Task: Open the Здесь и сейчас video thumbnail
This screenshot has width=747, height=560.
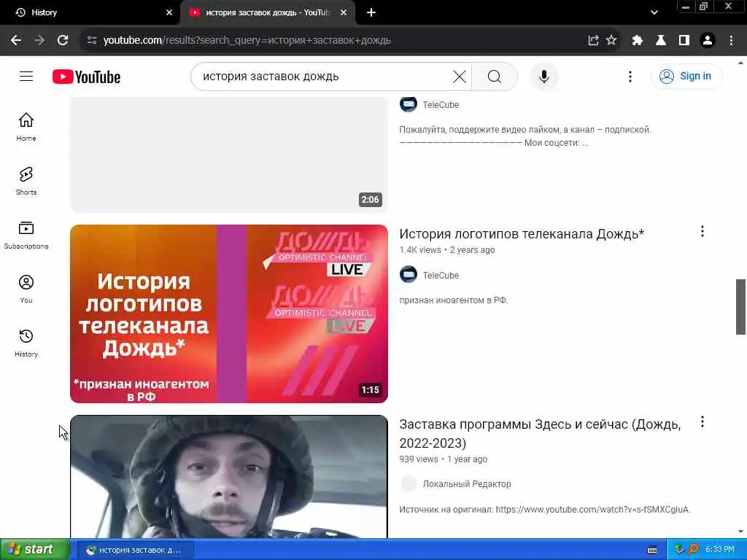Action: 228,477
